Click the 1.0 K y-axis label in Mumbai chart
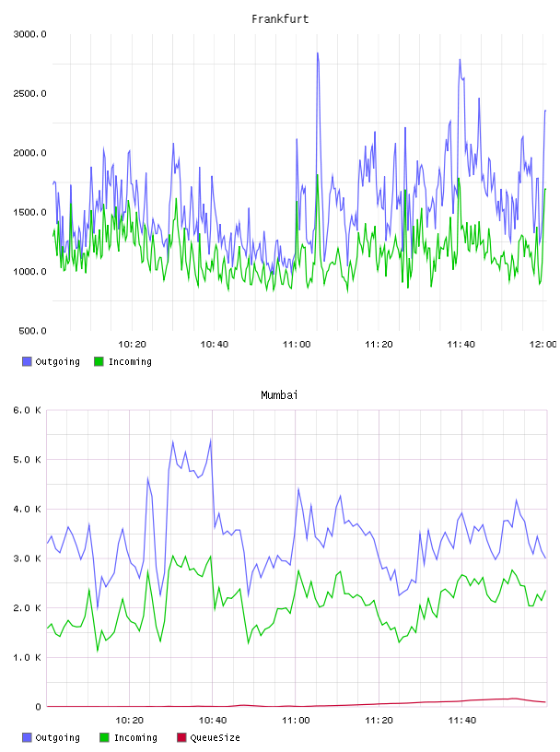 coord(27,657)
